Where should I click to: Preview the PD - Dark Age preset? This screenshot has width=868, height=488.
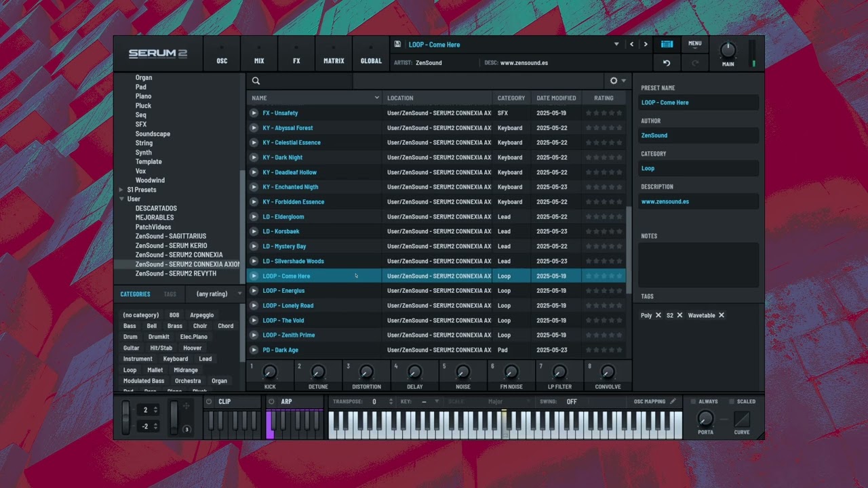click(254, 350)
